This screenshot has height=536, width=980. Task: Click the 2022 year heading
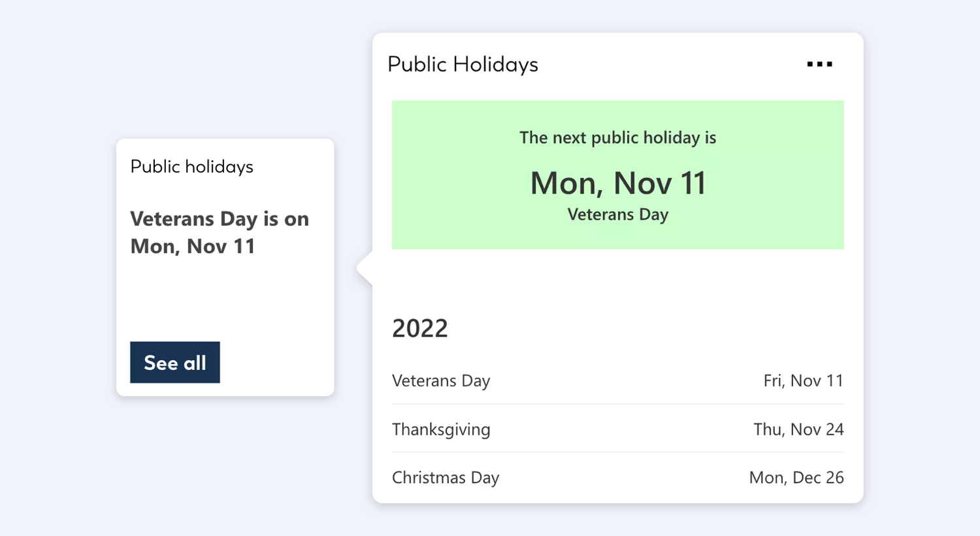click(420, 328)
